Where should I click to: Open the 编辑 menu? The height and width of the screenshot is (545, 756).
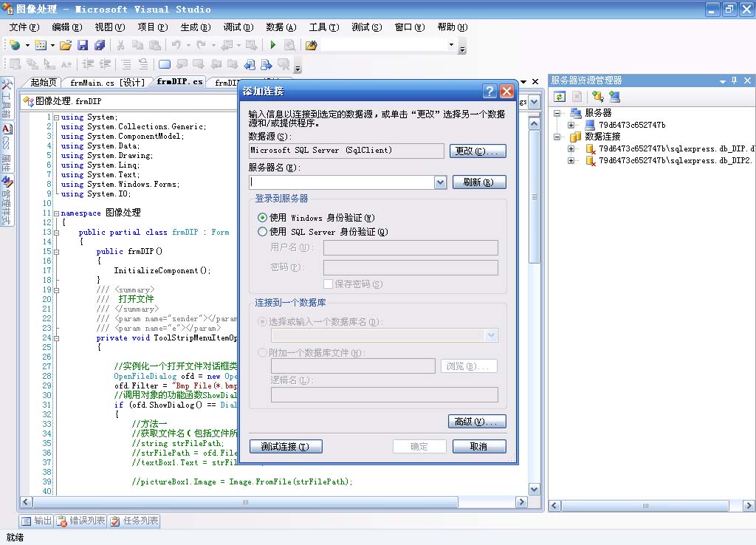[67, 27]
